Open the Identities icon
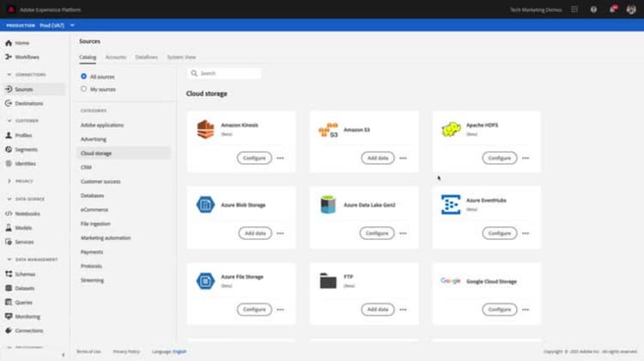This screenshot has height=361, width=644. 9,163
